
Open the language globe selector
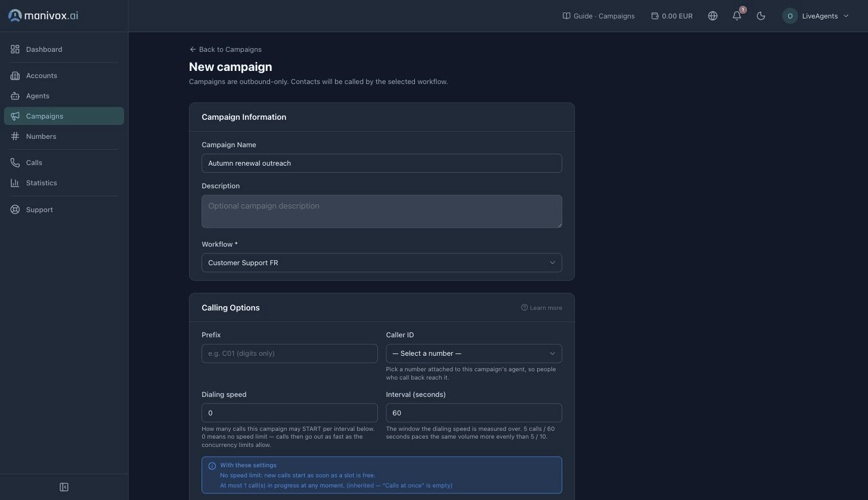pos(712,16)
